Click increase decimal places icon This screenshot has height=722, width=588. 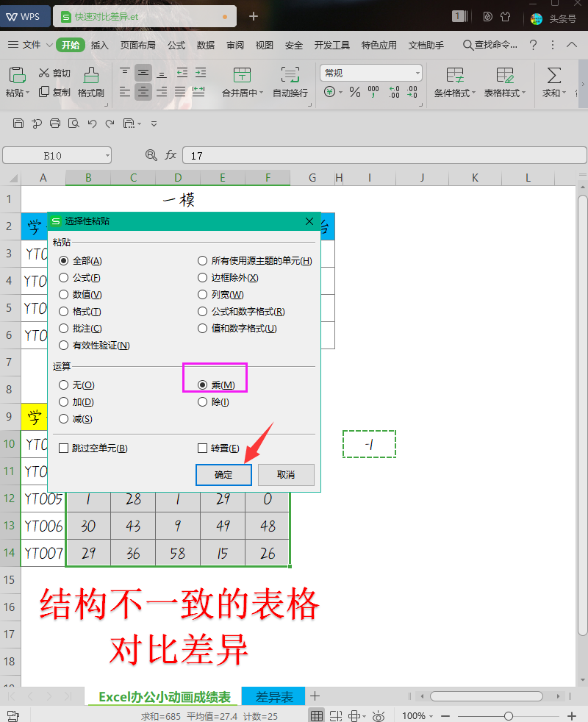point(394,92)
